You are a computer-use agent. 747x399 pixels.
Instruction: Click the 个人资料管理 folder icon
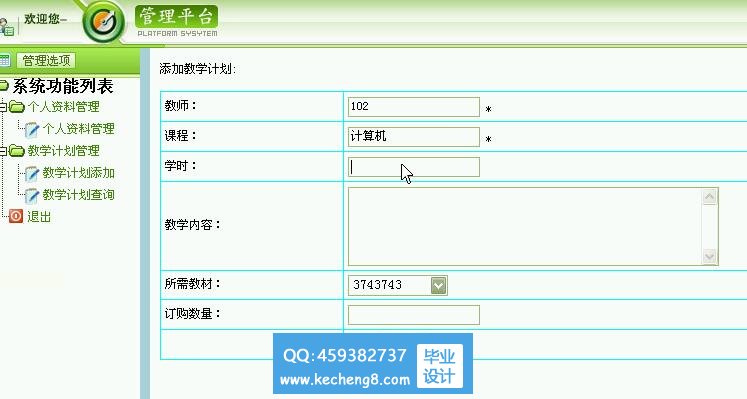(17, 107)
